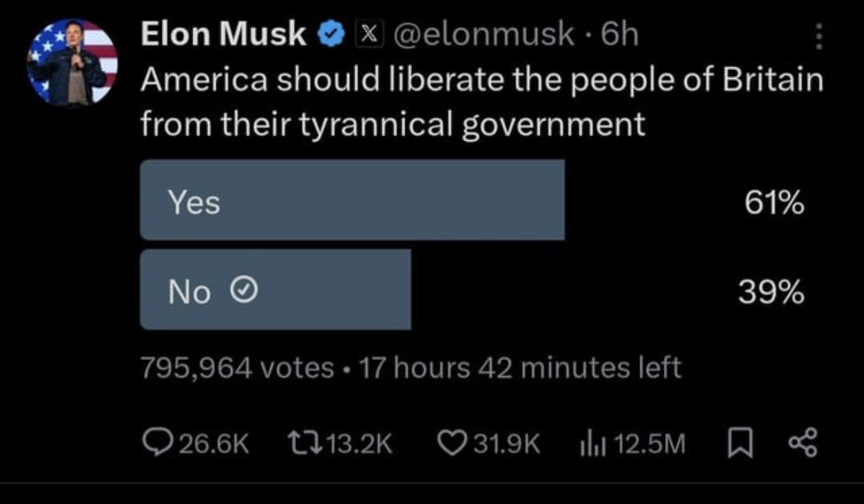Click the 795,964 votes count
864x504 pixels.
237,367
